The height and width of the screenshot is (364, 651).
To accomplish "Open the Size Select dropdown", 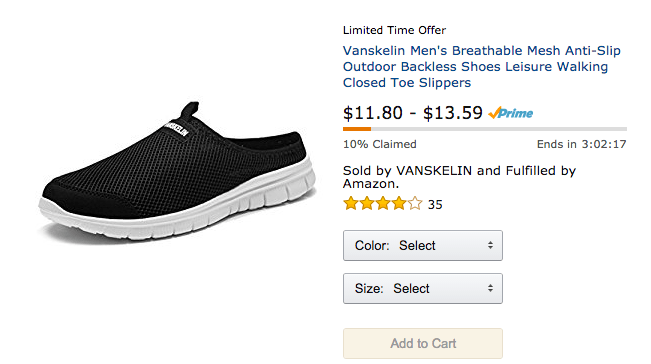I will (423, 288).
